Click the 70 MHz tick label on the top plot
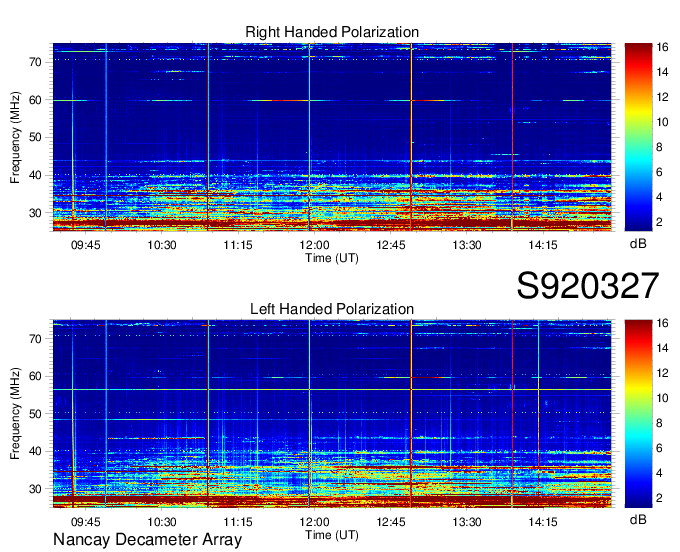The width and height of the screenshot is (680, 552). click(x=36, y=62)
